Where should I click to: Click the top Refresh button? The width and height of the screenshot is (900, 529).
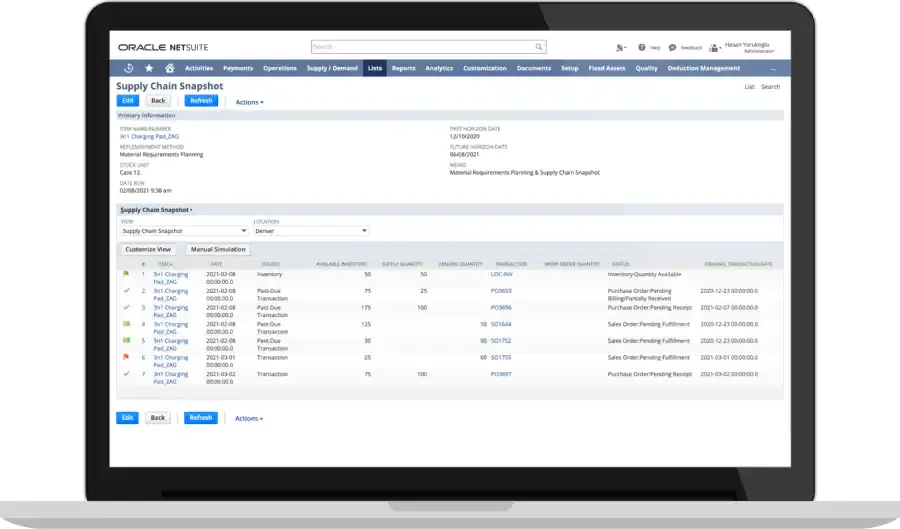click(200, 101)
